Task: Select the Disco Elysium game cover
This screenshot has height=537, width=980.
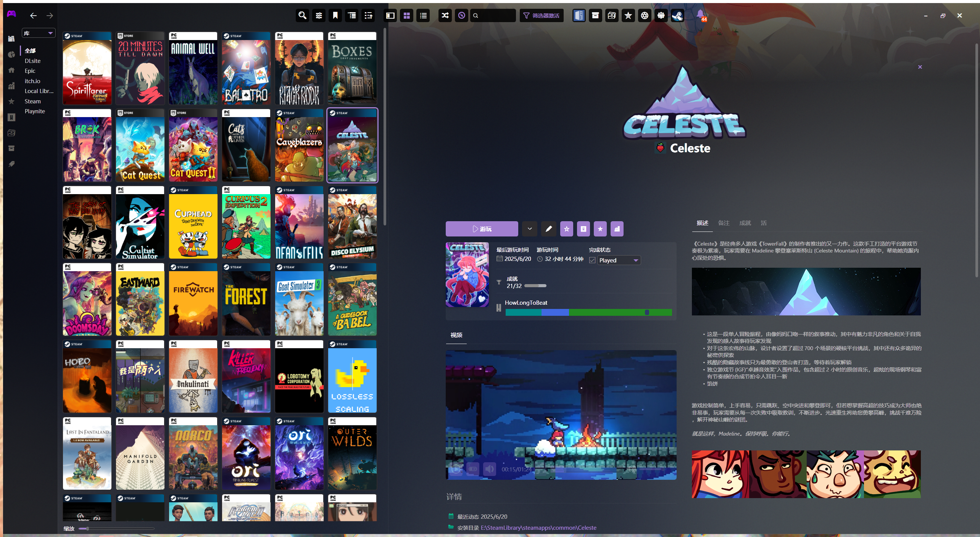Action: 352,223
